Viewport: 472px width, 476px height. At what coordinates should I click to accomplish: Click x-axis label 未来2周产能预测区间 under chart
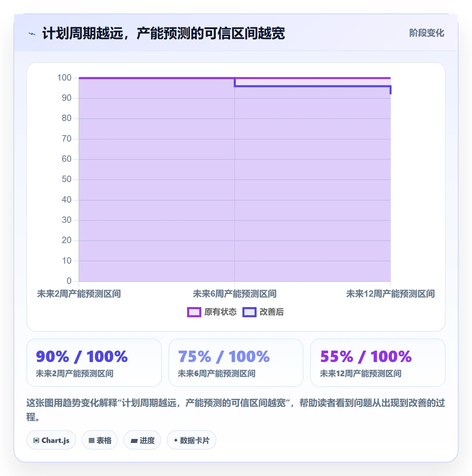(x=79, y=294)
